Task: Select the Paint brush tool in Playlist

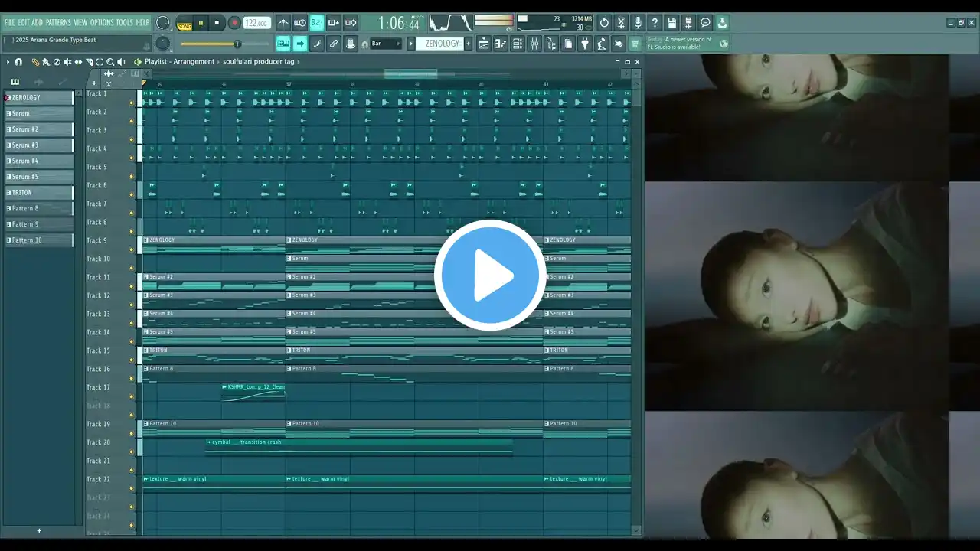Action: tap(46, 62)
